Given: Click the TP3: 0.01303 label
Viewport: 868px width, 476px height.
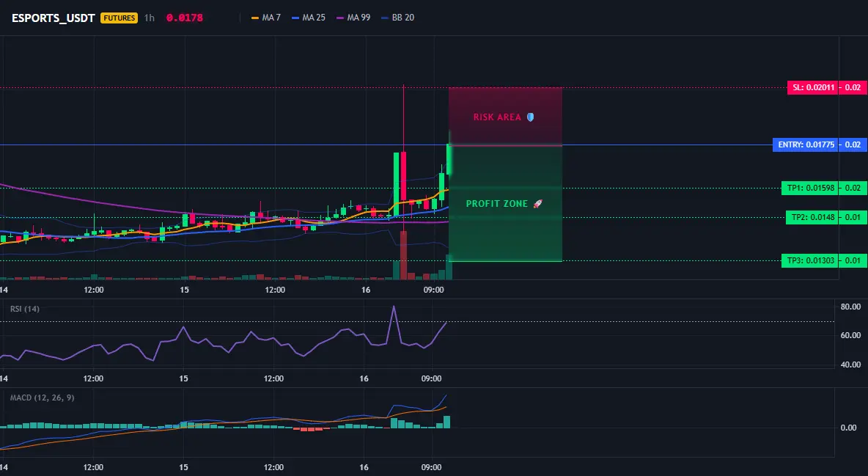Looking at the screenshot, I should pyautogui.click(x=810, y=260).
